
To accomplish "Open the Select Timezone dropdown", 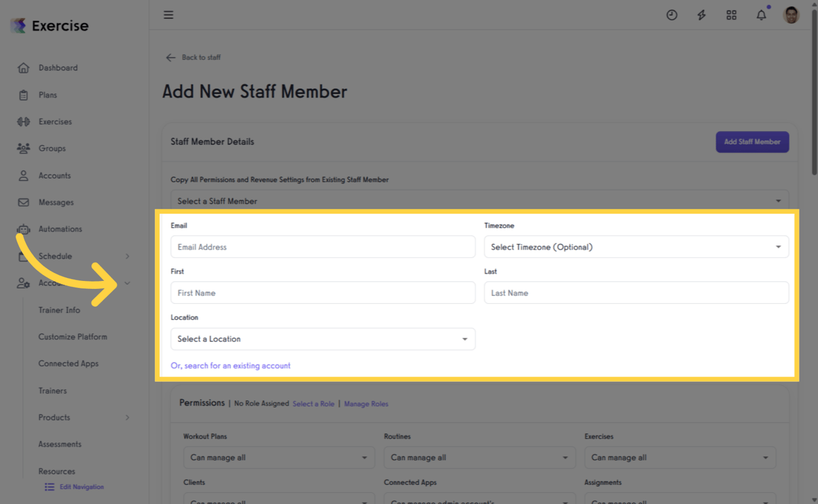I will tap(635, 247).
